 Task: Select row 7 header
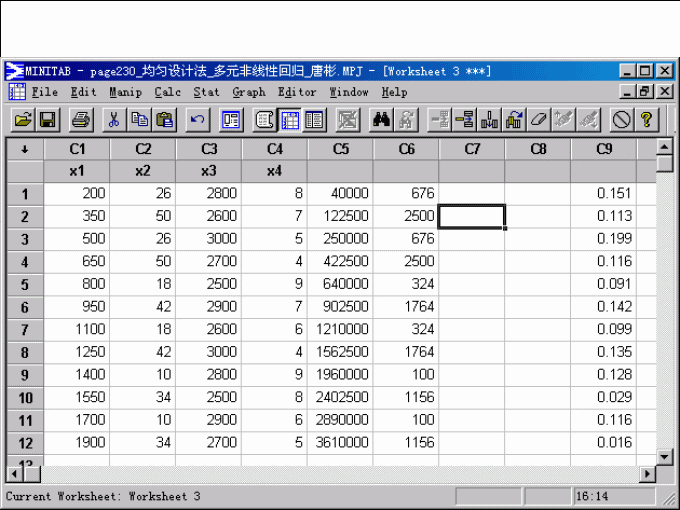click(x=24, y=329)
